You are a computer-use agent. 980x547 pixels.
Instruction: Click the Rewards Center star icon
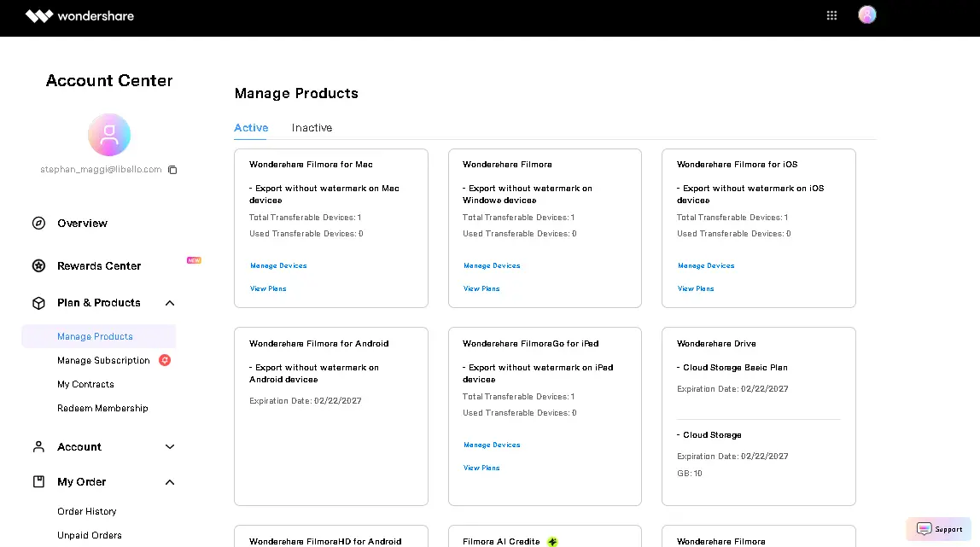38,266
